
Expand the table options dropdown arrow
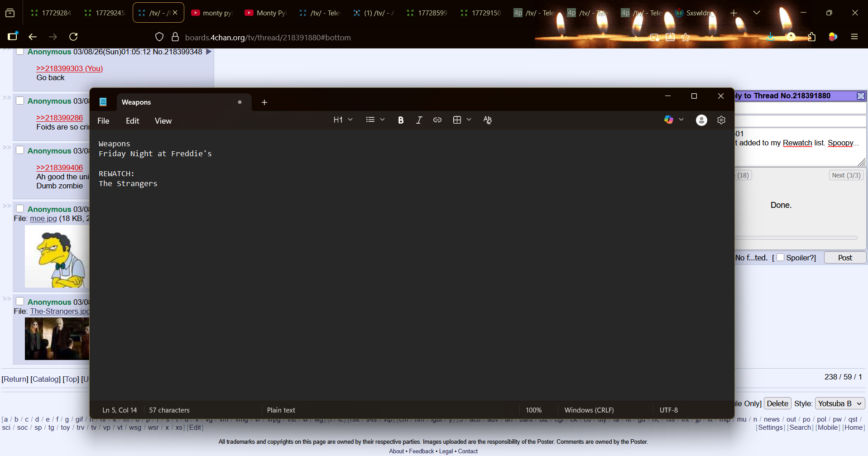click(469, 120)
